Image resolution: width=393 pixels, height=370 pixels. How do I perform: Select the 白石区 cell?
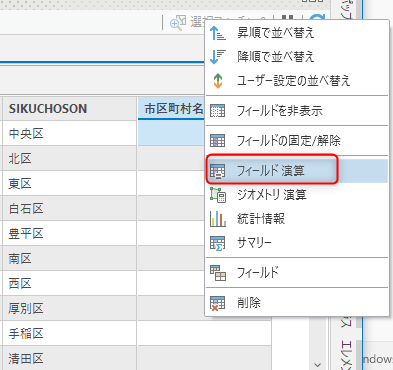point(69,208)
